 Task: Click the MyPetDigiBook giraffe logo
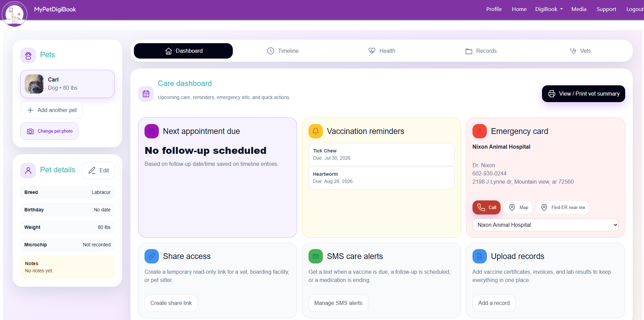point(14,14)
